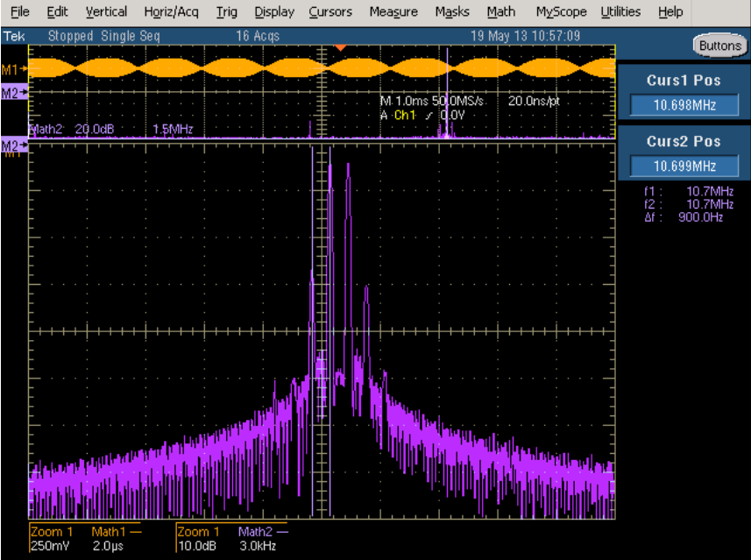Open the Math menu
The image size is (751, 560).
501,11
